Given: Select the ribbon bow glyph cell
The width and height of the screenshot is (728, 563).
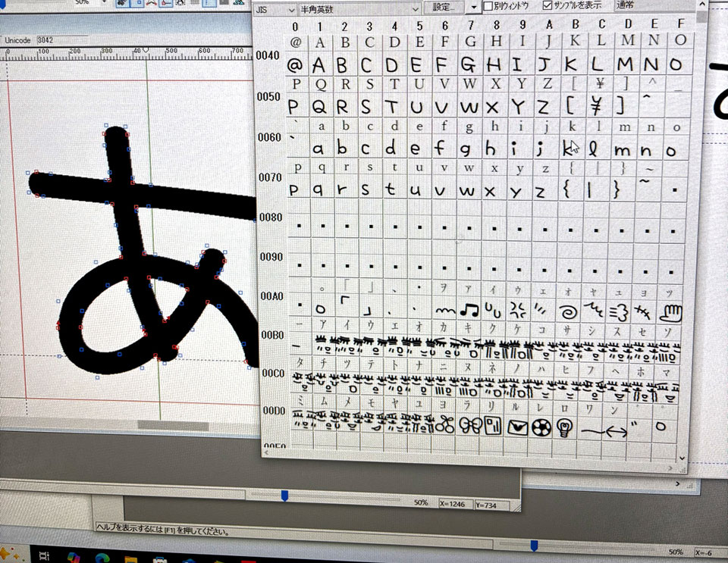Looking at the screenshot, I should click(x=470, y=426).
